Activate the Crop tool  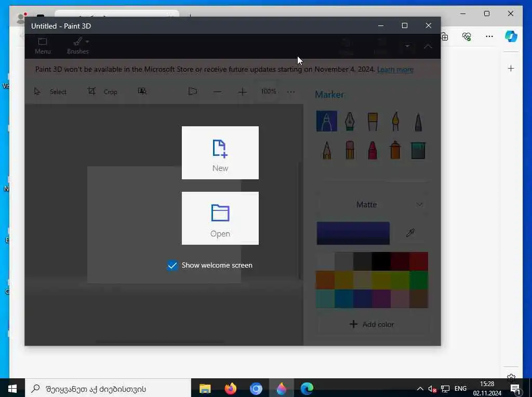[102, 91]
